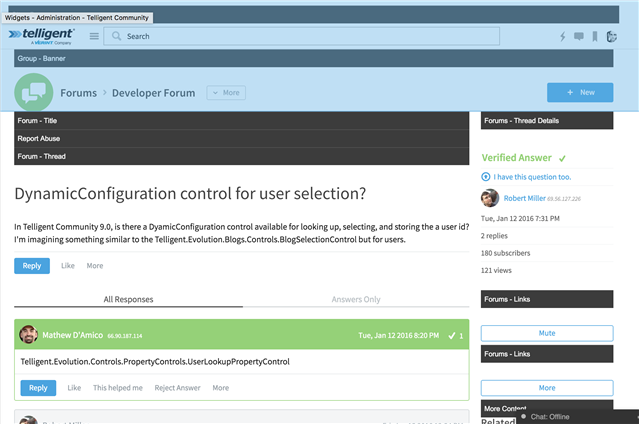
Task: Select the Forum - Thread widget bar
Action: (x=242, y=156)
